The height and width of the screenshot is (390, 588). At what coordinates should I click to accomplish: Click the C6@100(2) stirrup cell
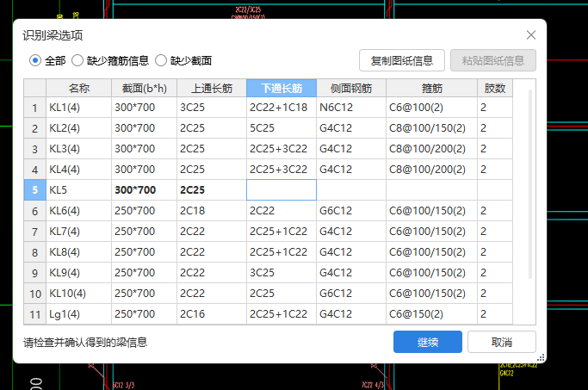pyautogui.click(x=431, y=108)
